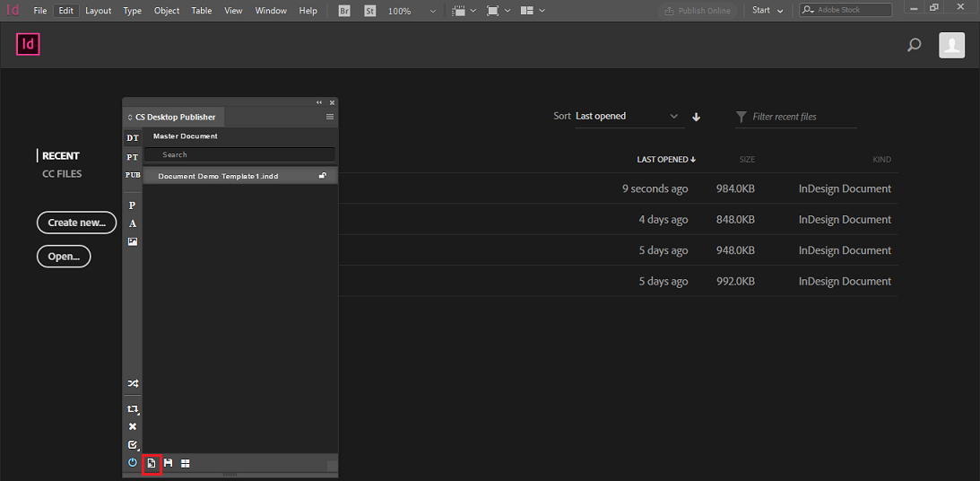Open Adobe Stock via St icon
Viewport: 980px width, 481px height.
tap(370, 11)
